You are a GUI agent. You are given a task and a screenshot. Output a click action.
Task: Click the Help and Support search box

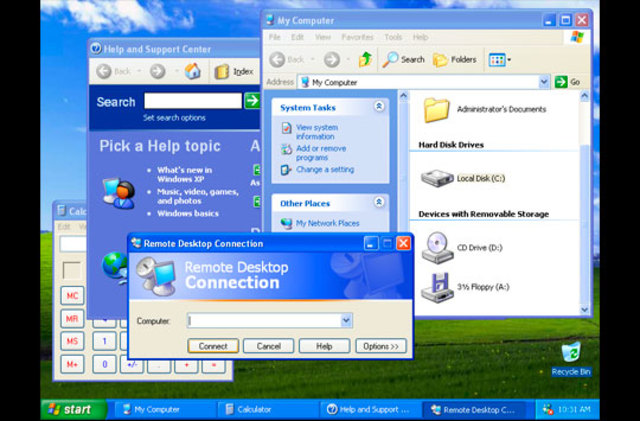pyautogui.click(x=193, y=101)
